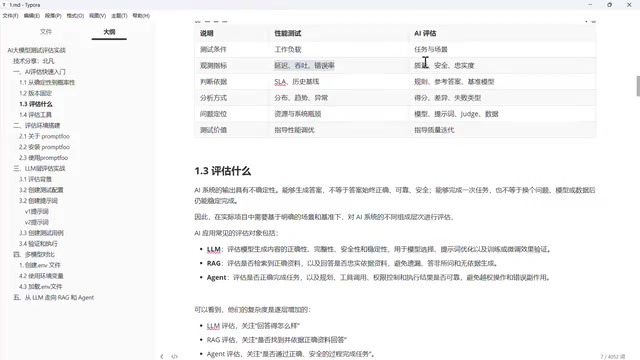Screen dimensions: 640x360
Task: Go to outline heading AI大模型测试评估实战
Action: pos(36,50)
